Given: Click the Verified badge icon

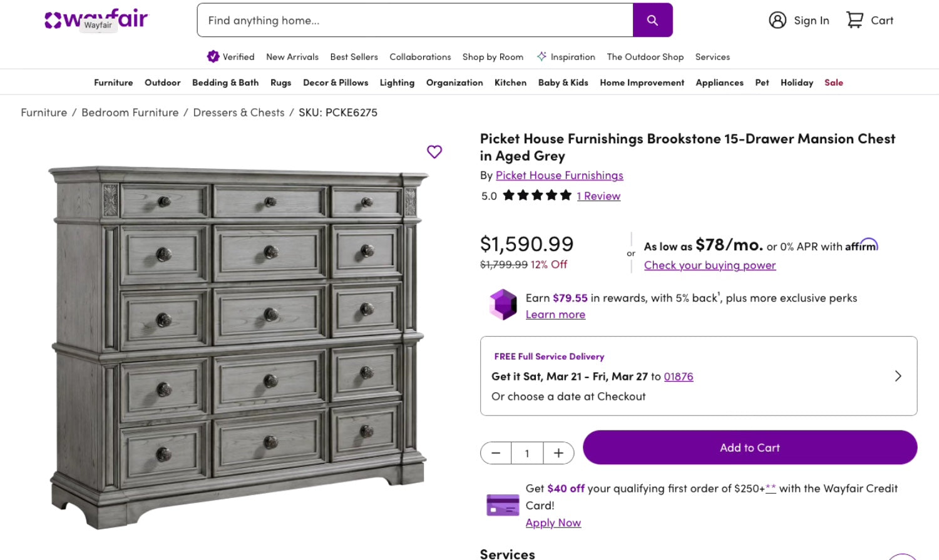Looking at the screenshot, I should tap(213, 56).
